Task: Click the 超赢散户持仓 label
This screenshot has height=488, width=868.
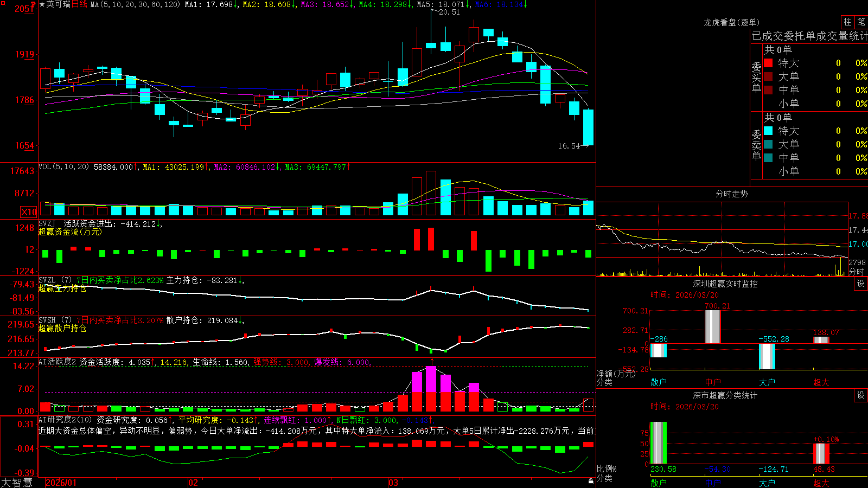Action: [x=62, y=328]
